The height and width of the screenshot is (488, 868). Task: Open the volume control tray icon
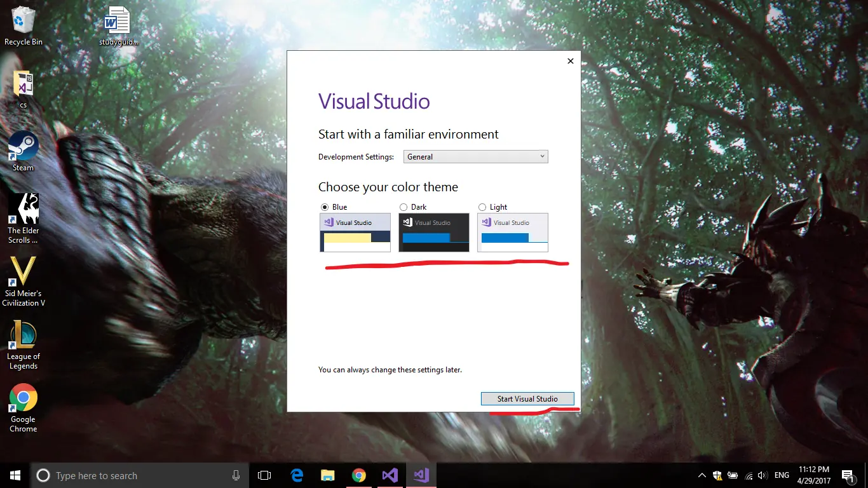763,475
